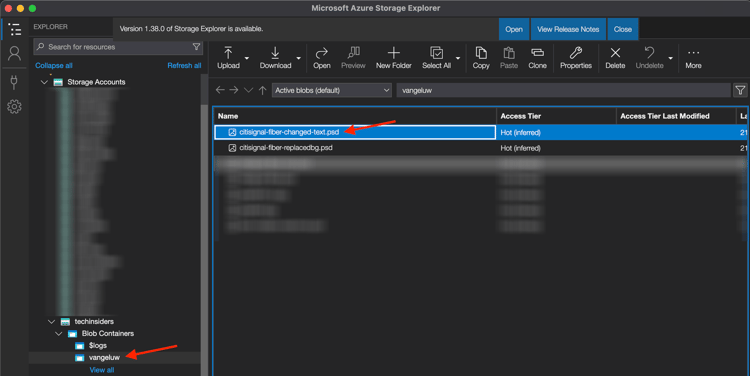Click the Download toolbar button
This screenshot has width=750, height=376.
pos(275,58)
